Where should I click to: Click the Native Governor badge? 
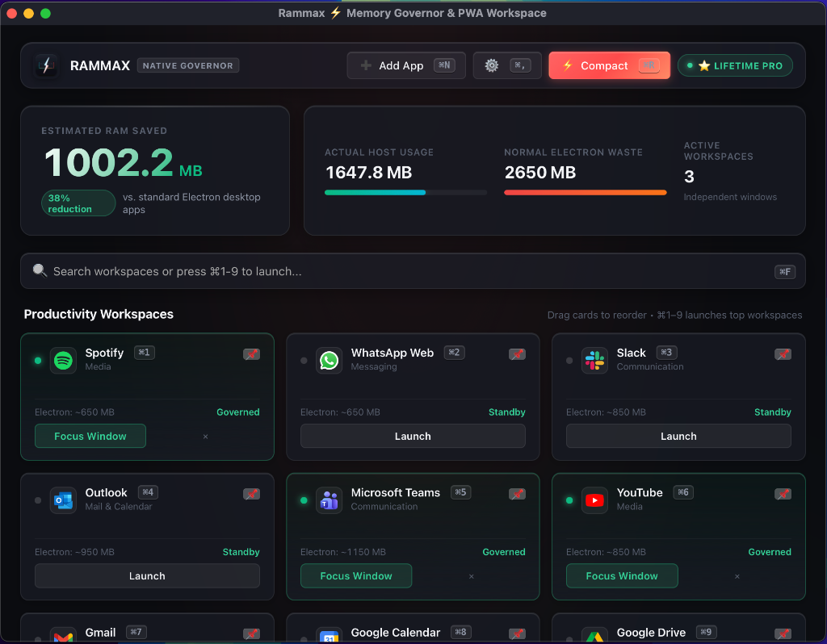pyautogui.click(x=187, y=65)
